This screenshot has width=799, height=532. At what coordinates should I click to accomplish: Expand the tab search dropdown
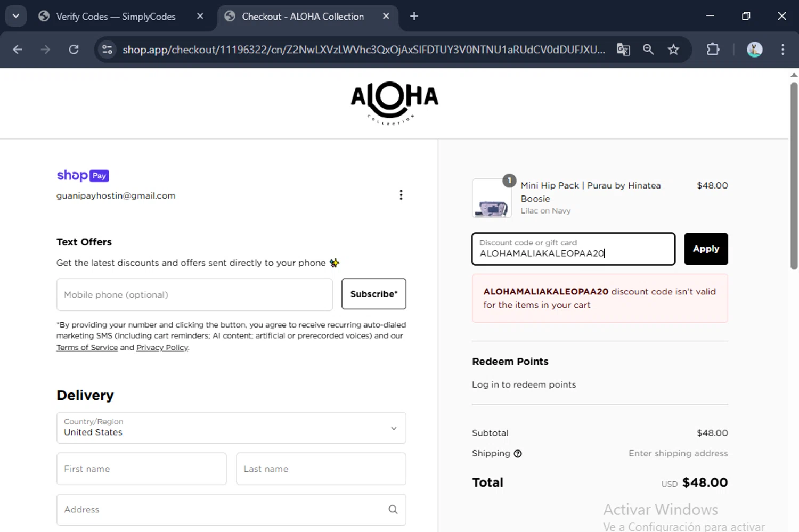click(x=16, y=16)
